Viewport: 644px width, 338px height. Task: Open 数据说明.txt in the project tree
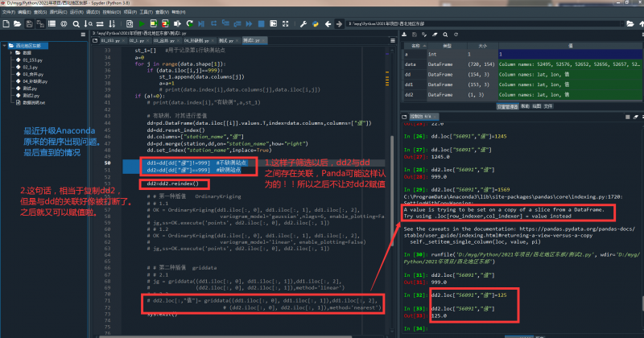point(34,103)
